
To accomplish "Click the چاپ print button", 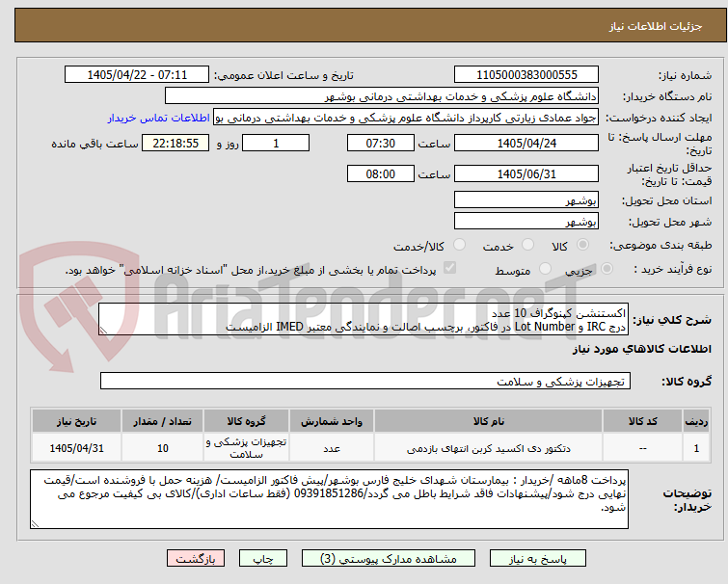I will tap(263, 559).
